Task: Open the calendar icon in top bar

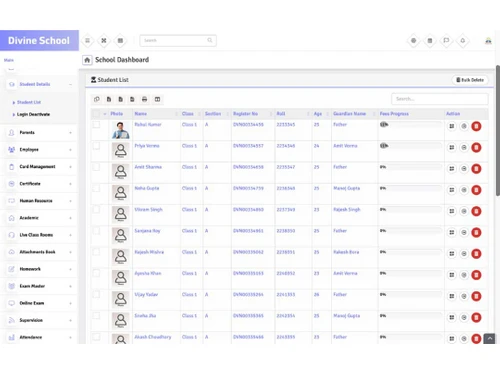Action: 430,41
